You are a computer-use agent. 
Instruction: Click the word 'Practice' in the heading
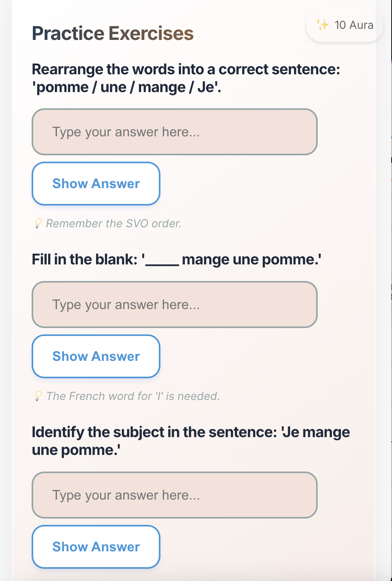(x=68, y=34)
